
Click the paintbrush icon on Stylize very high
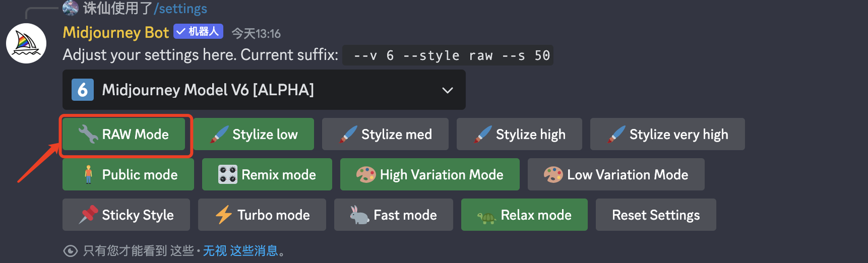coord(616,134)
